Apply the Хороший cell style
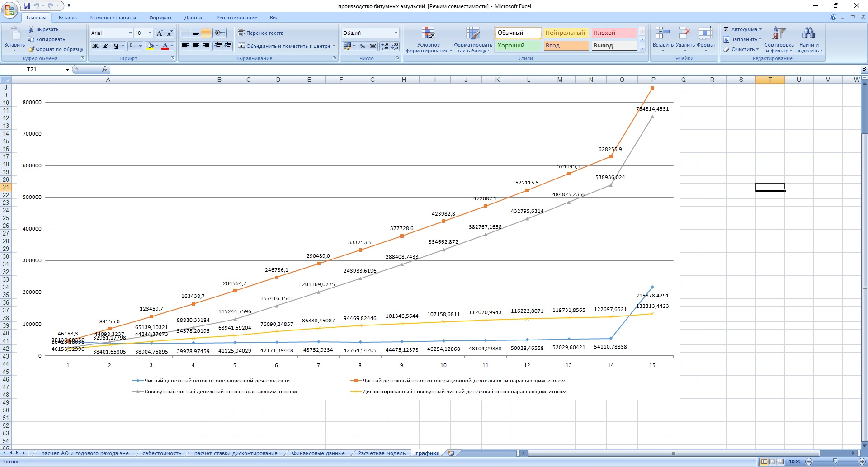 pos(518,46)
